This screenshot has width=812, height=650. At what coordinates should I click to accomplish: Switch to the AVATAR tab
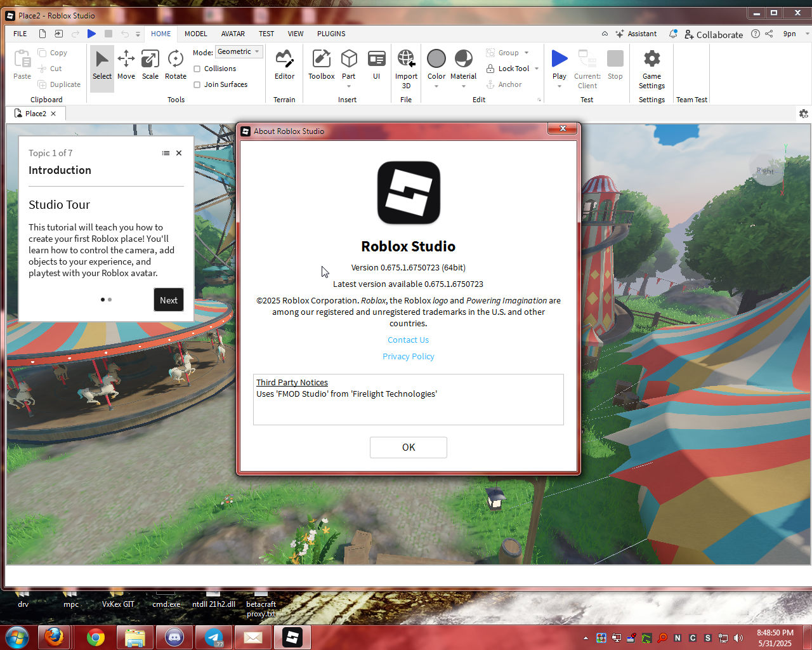pos(233,34)
